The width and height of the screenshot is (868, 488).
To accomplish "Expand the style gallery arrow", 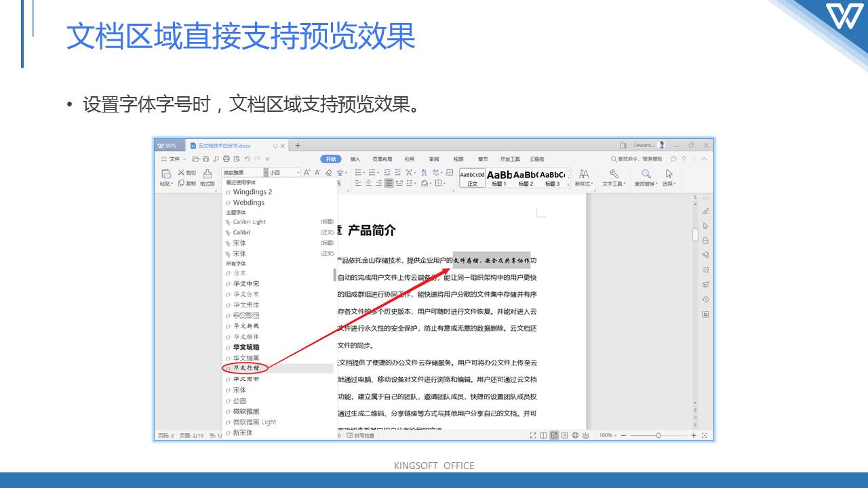I will 569,184.
